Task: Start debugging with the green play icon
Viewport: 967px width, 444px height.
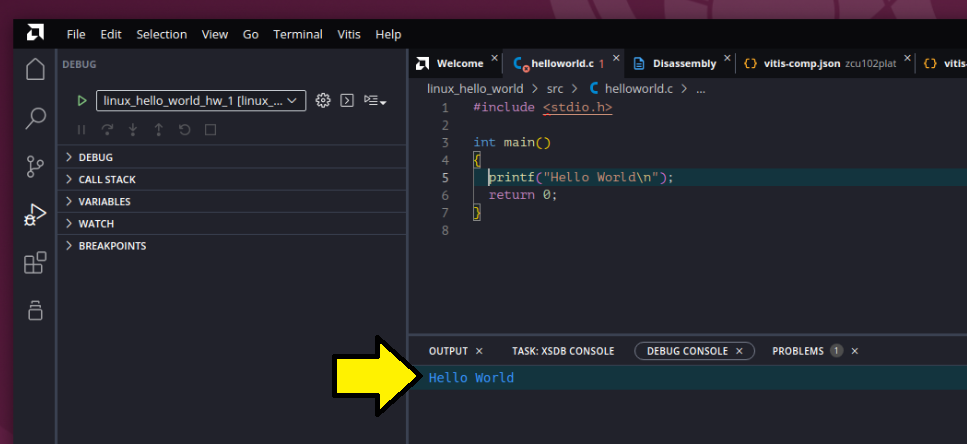Action: click(82, 101)
